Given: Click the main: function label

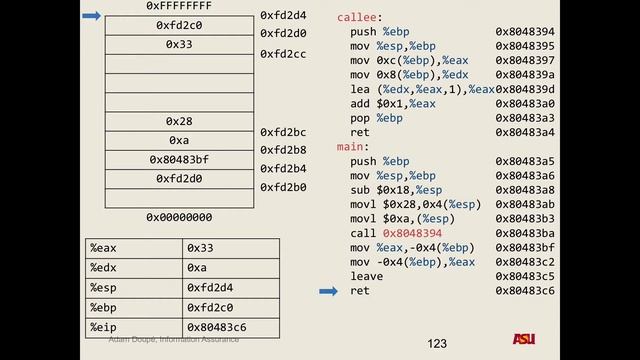Looking at the screenshot, I should (353, 147).
